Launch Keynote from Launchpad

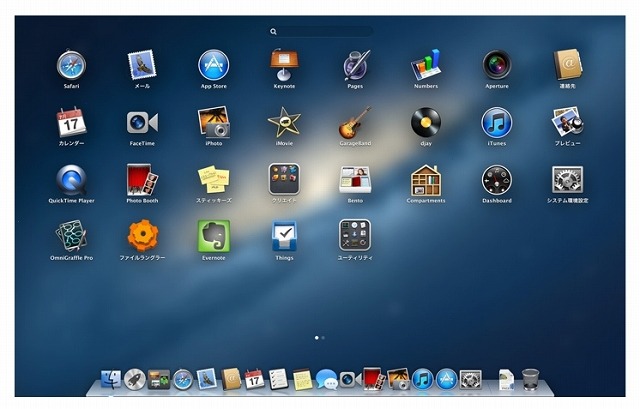[284, 65]
